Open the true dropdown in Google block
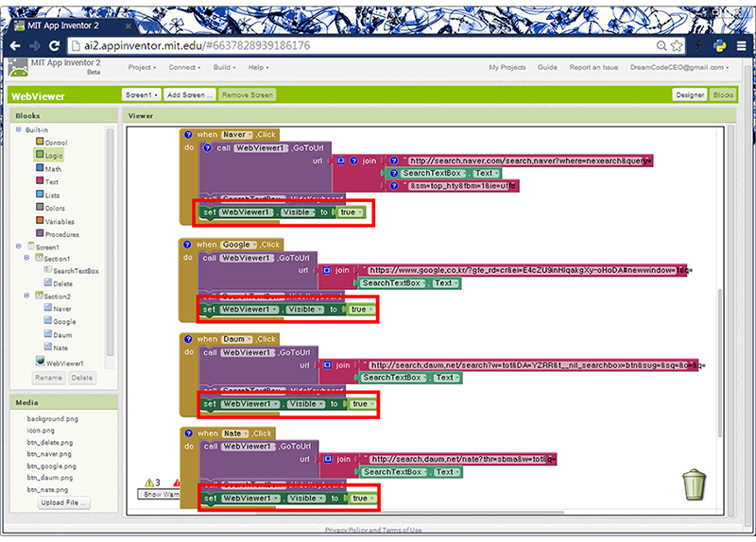756x542 pixels. (x=362, y=310)
